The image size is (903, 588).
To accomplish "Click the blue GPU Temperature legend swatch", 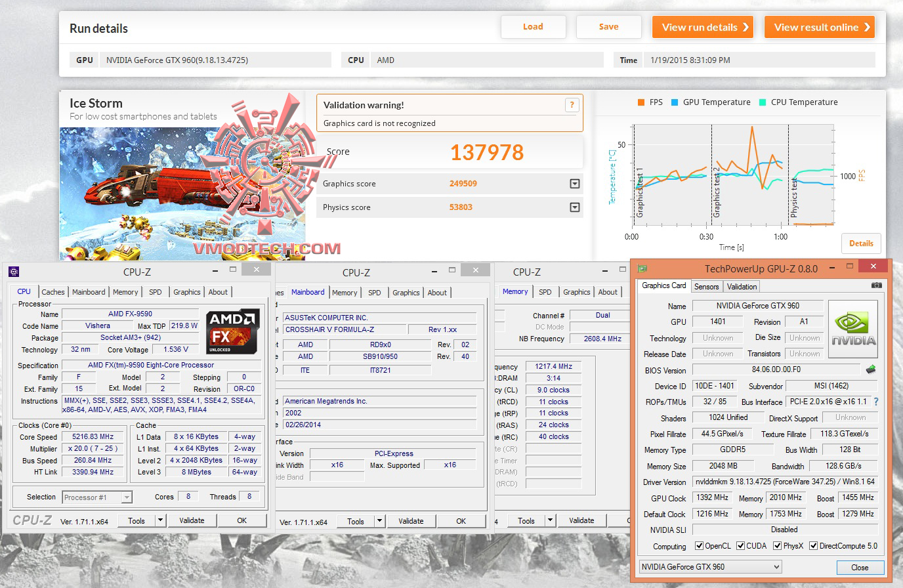I will tap(675, 102).
